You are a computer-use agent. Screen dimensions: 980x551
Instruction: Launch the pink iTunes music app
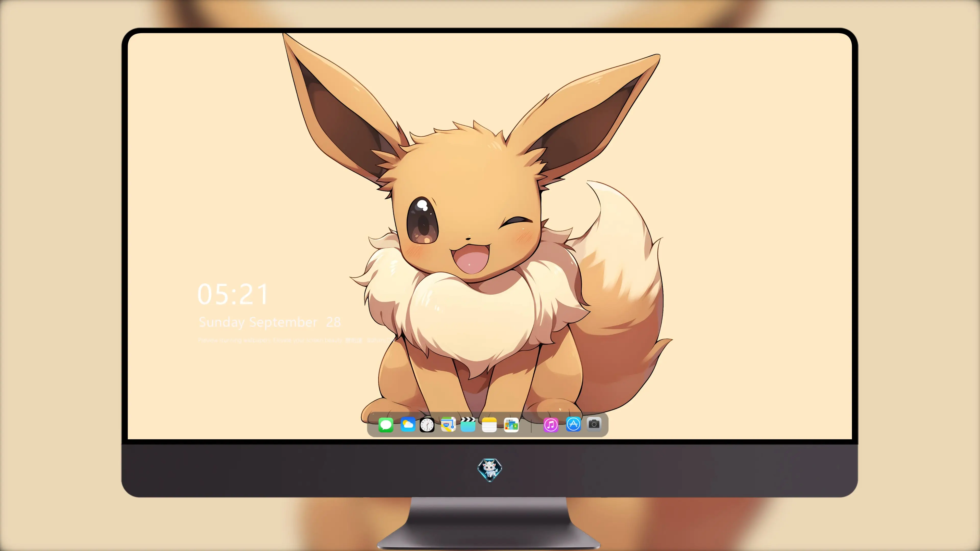pos(550,425)
